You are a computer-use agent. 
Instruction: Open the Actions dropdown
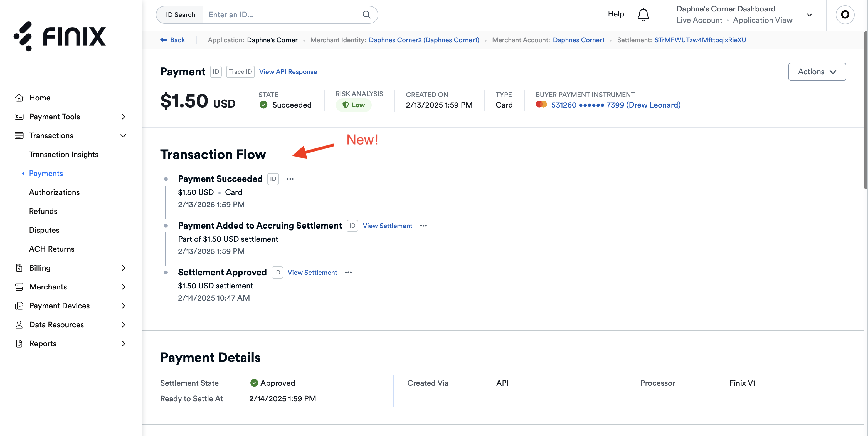(x=817, y=72)
